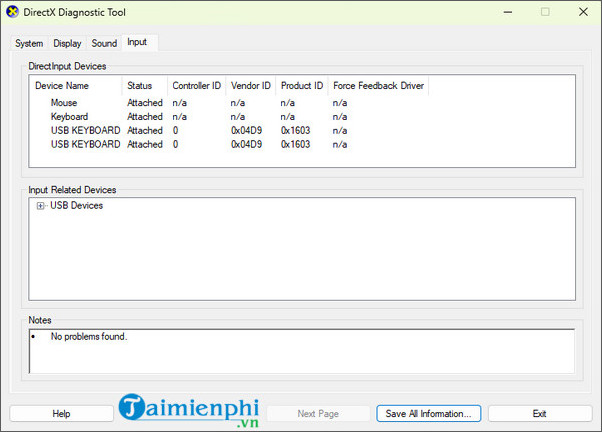The height and width of the screenshot is (432, 602).
Task: Click the Product ID column header
Action: click(302, 86)
